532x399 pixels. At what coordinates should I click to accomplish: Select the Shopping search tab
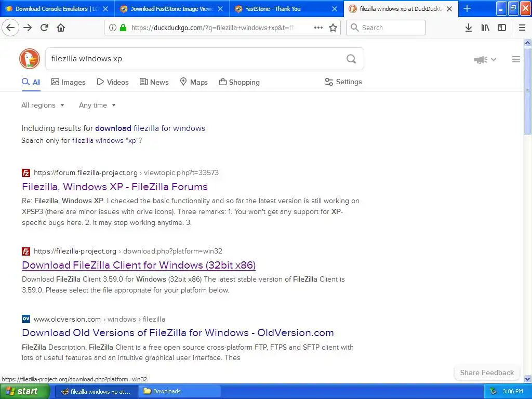[x=239, y=82]
